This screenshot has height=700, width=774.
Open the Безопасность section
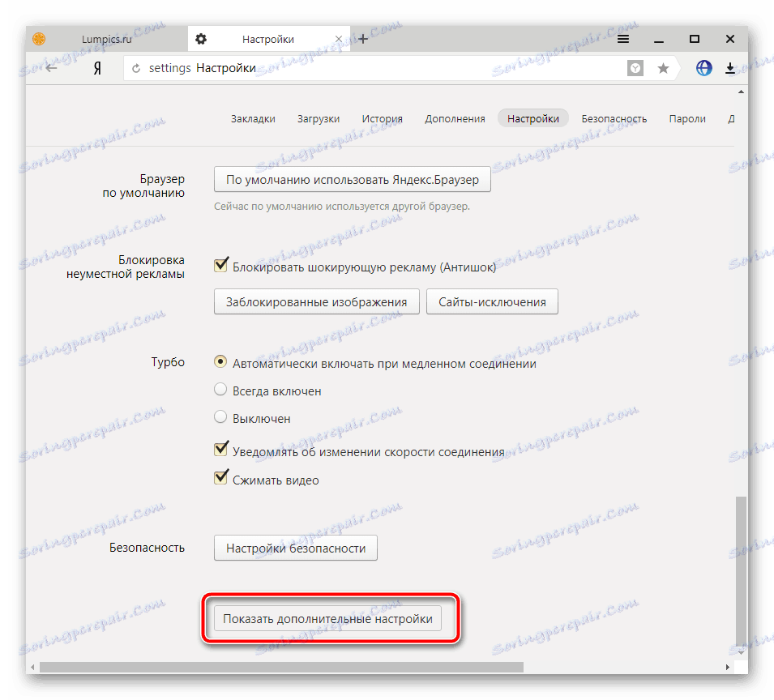pyautogui.click(x=614, y=119)
